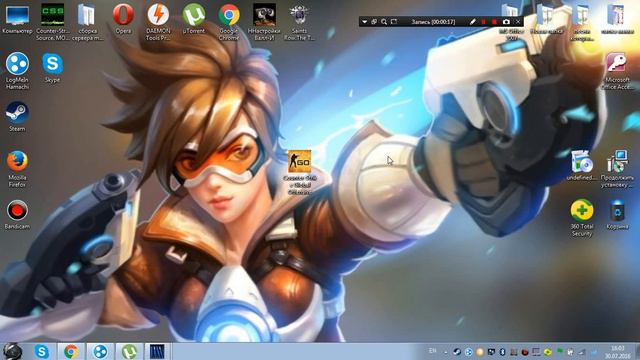Select the Google Chrome desktop shortcut
The height and width of the screenshot is (360, 640).
[x=229, y=22]
